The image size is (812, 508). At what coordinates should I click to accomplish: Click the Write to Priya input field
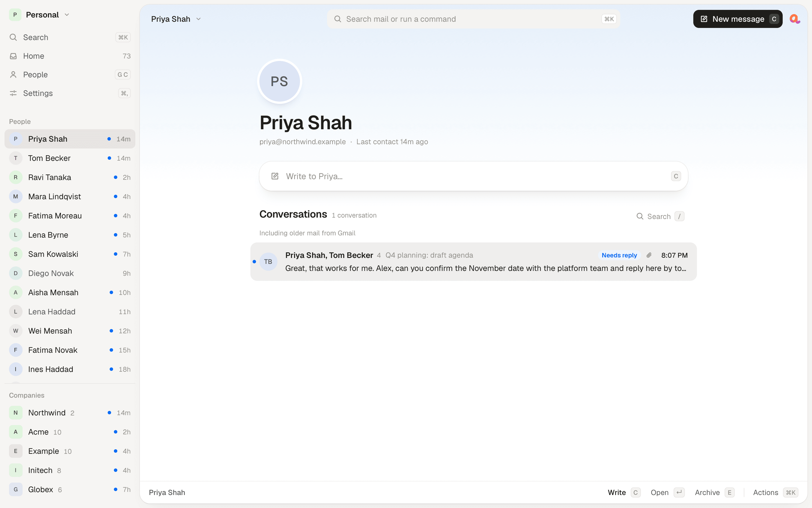coord(473,176)
